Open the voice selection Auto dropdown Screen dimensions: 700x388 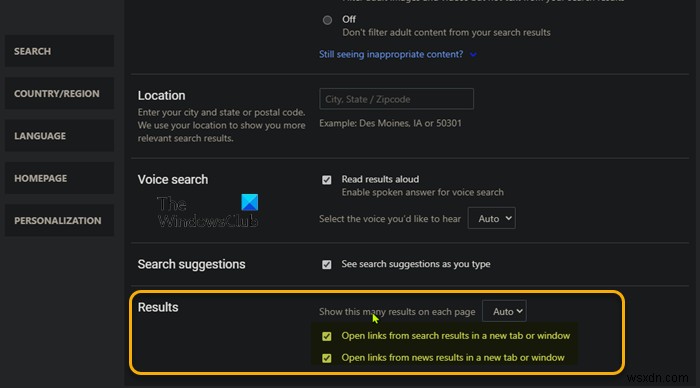[492, 218]
